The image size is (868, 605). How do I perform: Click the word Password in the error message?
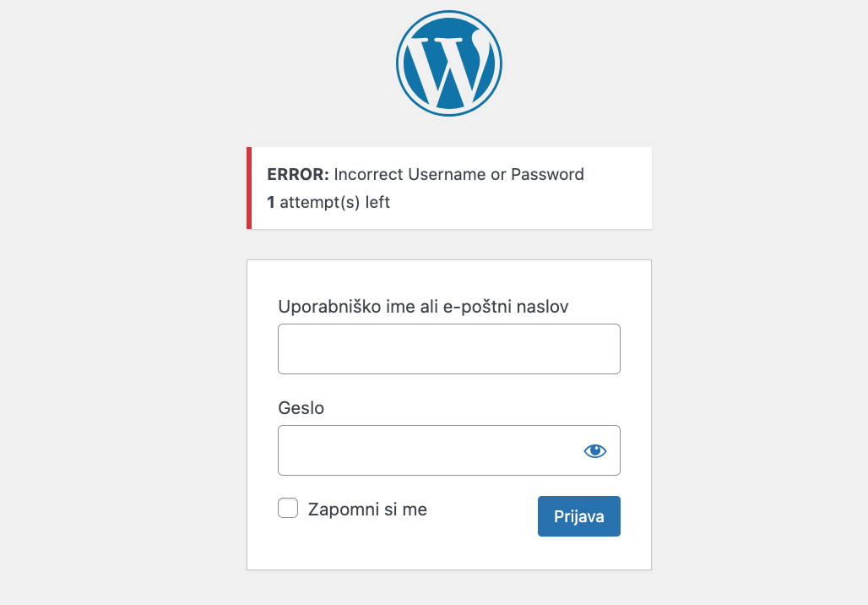tap(547, 174)
